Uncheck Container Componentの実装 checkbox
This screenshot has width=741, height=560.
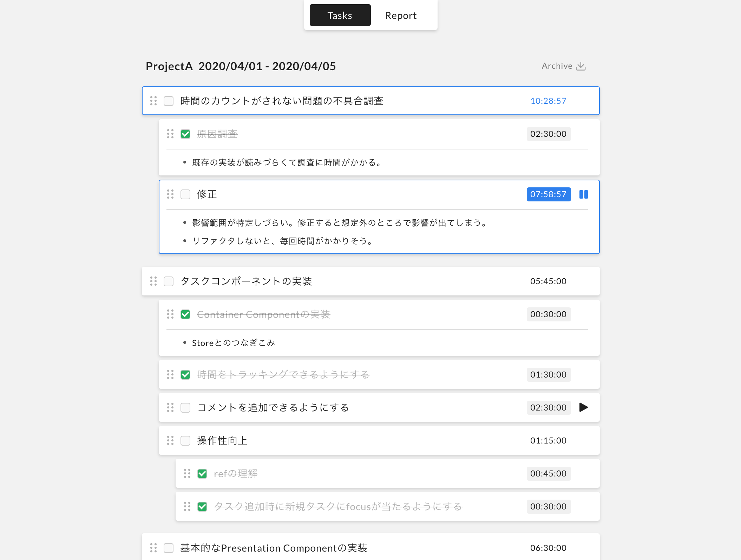point(185,314)
